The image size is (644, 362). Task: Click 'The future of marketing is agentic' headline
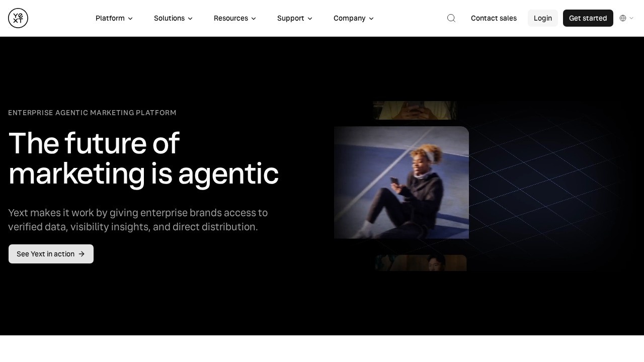(x=143, y=158)
